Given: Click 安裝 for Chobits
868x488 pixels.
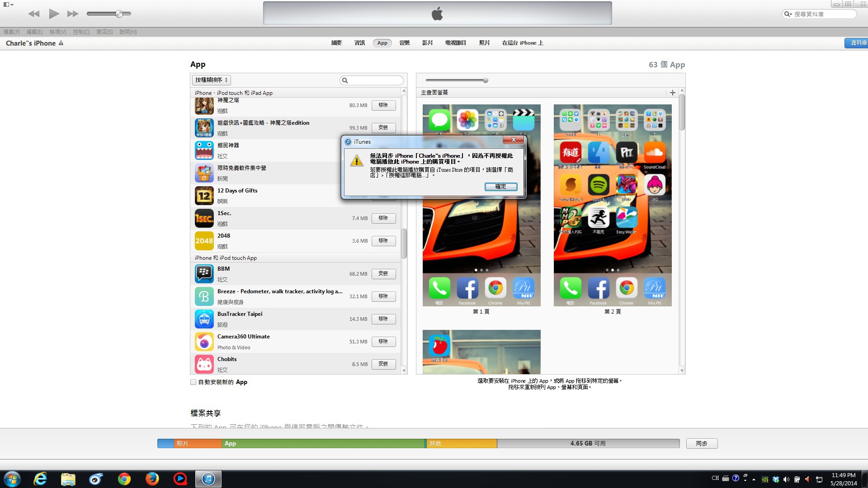Looking at the screenshot, I should coord(383,364).
